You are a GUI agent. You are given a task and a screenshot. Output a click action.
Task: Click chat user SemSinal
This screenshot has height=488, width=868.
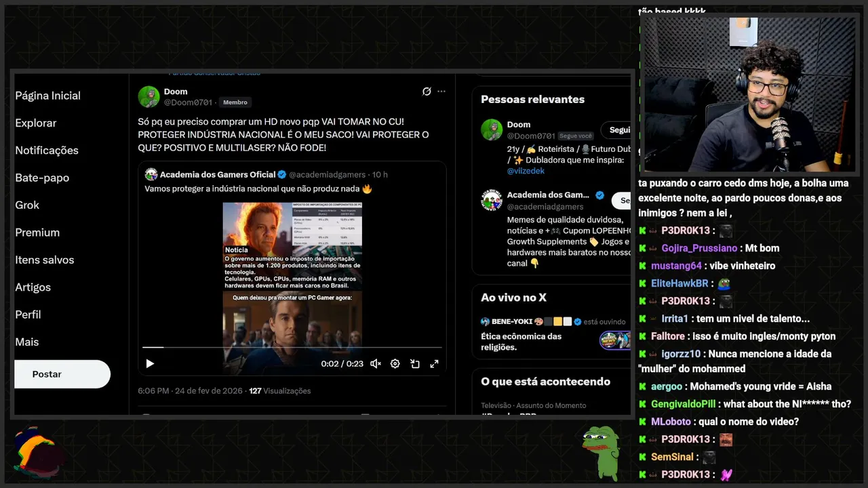[x=672, y=457]
